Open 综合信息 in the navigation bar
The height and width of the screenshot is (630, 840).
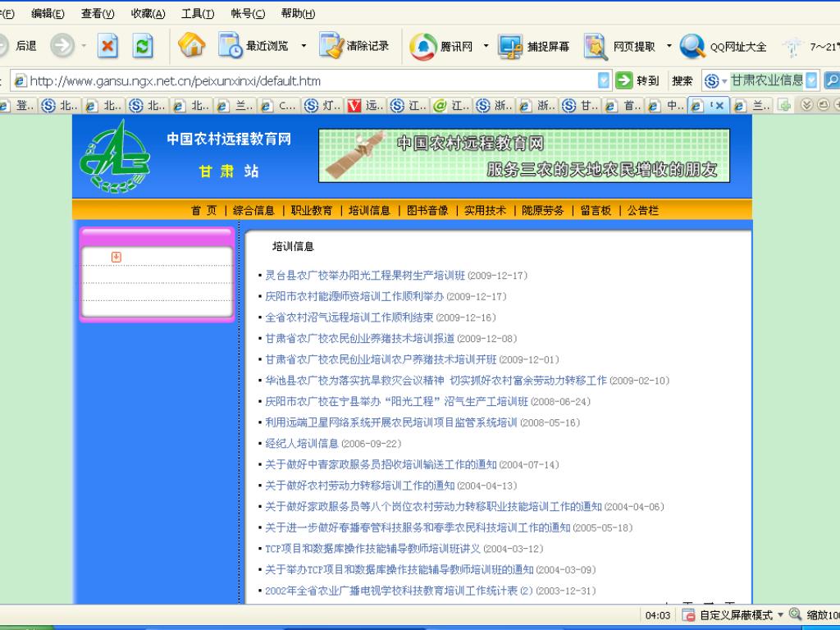coord(253,211)
